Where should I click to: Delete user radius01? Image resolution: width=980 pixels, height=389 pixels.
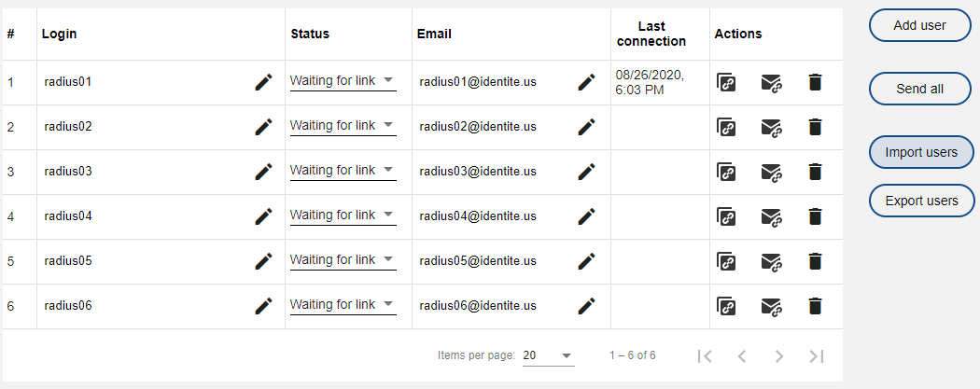(x=815, y=82)
